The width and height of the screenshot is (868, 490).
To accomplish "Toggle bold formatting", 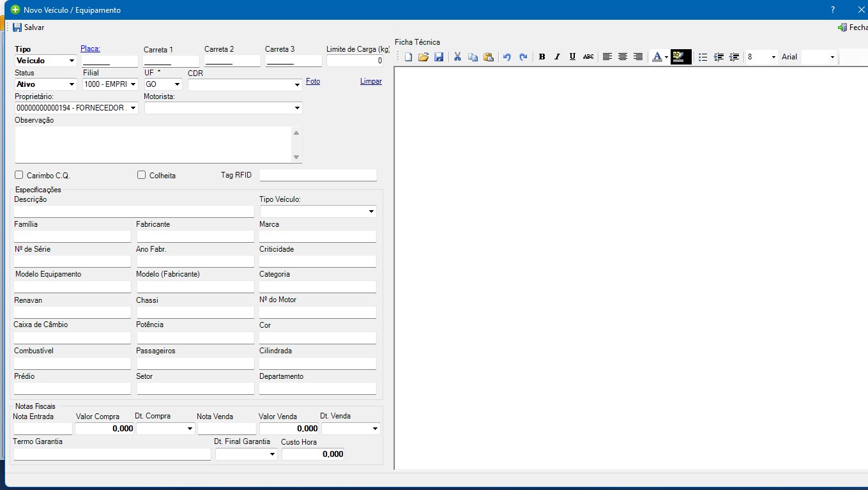I will (x=542, y=57).
